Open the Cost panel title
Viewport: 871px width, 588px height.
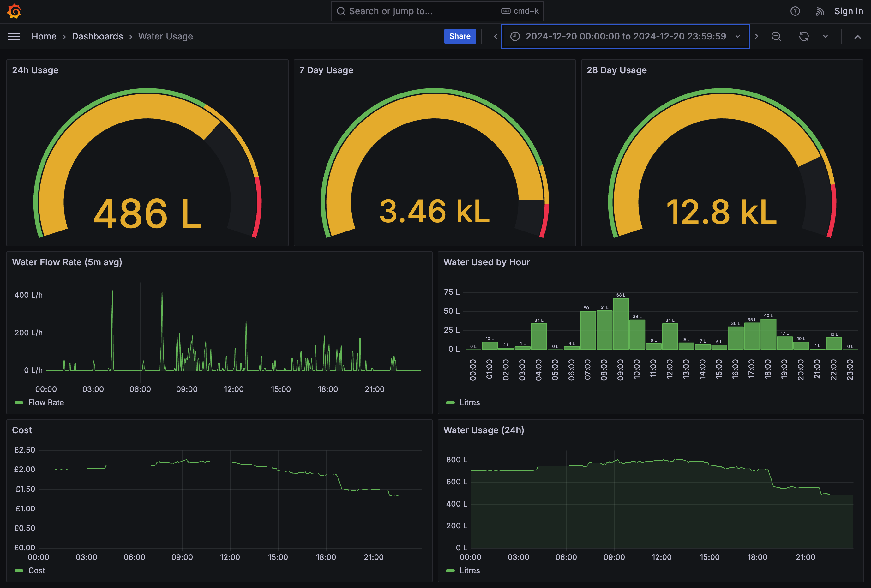pyautogui.click(x=22, y=430)
